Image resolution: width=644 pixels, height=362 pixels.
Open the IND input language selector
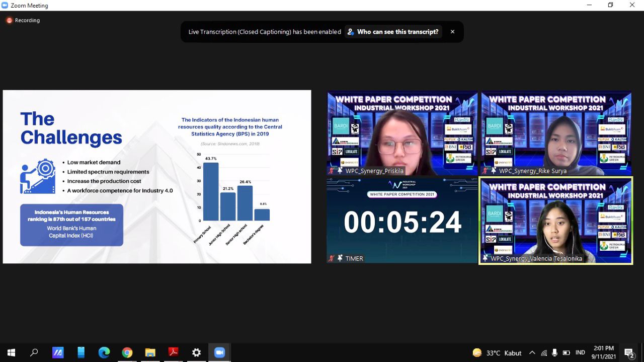pyautogui.click(x=580, y=352)
